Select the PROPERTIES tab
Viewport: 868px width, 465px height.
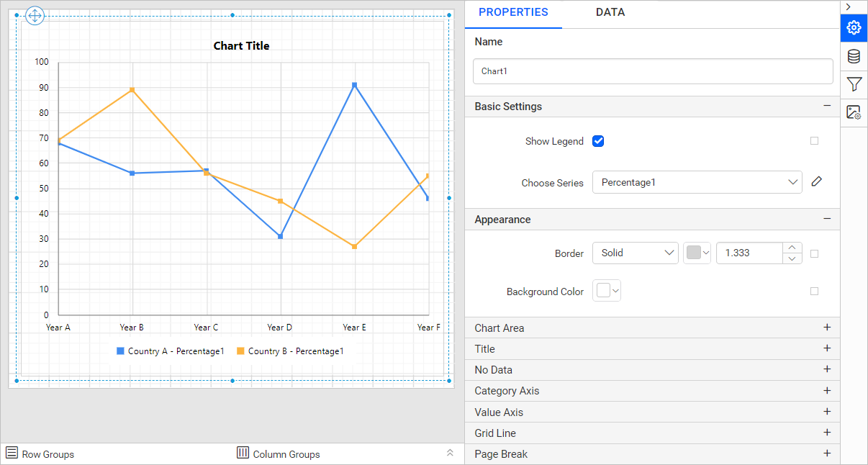513,12
